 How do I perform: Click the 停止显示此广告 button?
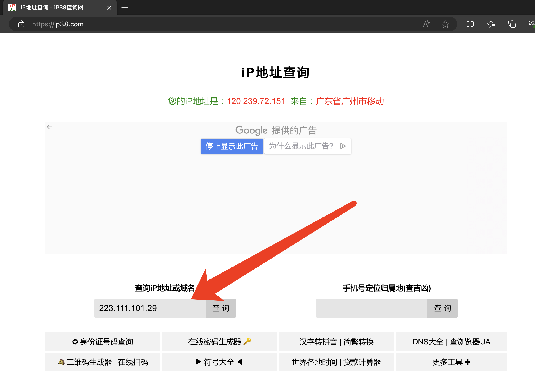click(232, 146)
